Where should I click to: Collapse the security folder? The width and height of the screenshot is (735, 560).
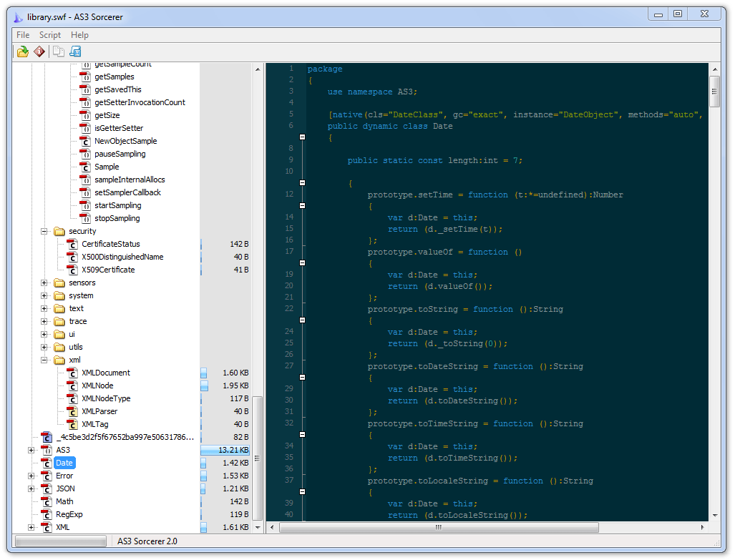click(x=44, y=231)
